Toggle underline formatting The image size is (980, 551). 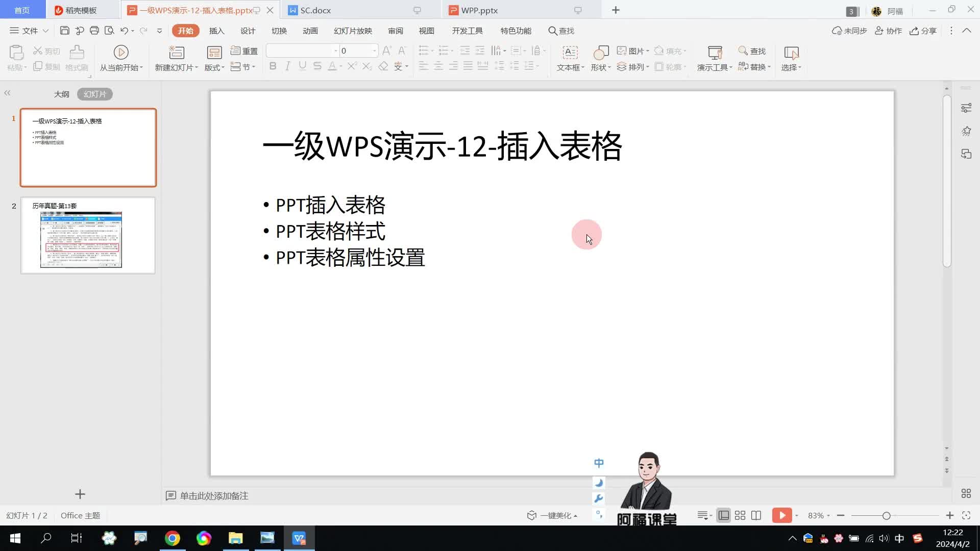point(302,66)
